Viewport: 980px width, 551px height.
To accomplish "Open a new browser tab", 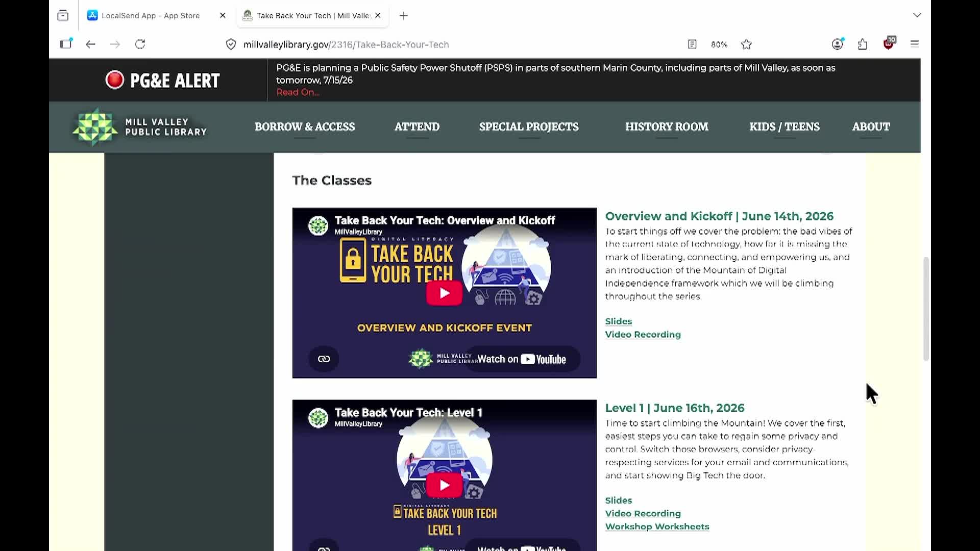I will point(404,16).
